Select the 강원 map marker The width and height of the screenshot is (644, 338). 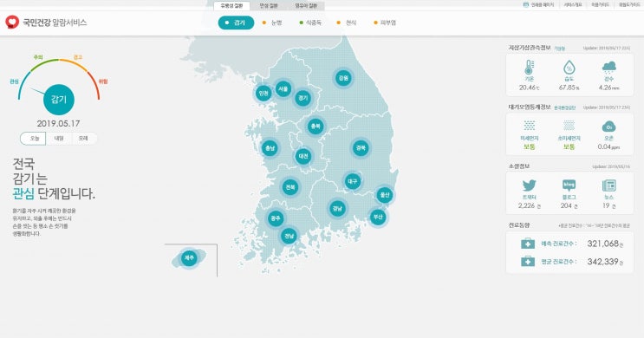343,78
